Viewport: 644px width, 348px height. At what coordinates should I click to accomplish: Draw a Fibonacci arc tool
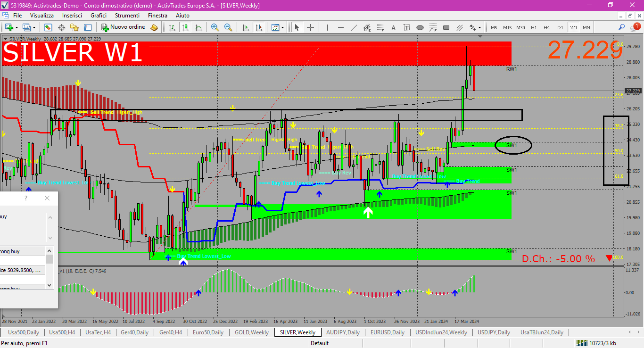(x=433, y=27)
